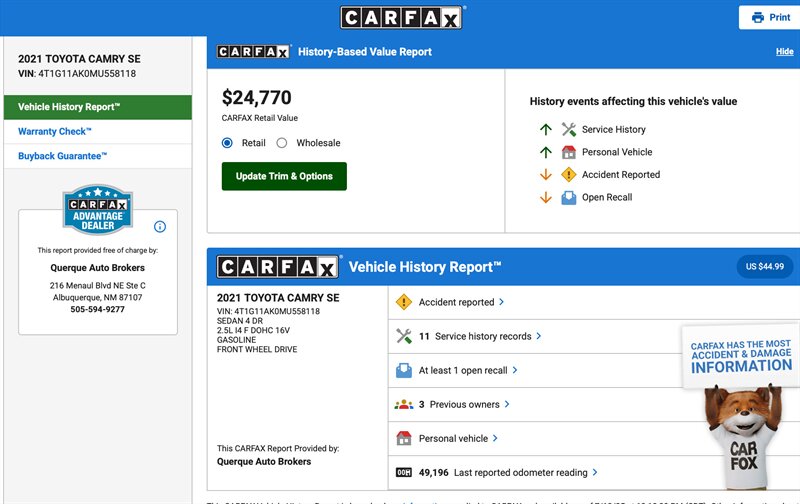800x504 pixels.
Task: Click Personal vehicle link text
Action: (454, 438)
